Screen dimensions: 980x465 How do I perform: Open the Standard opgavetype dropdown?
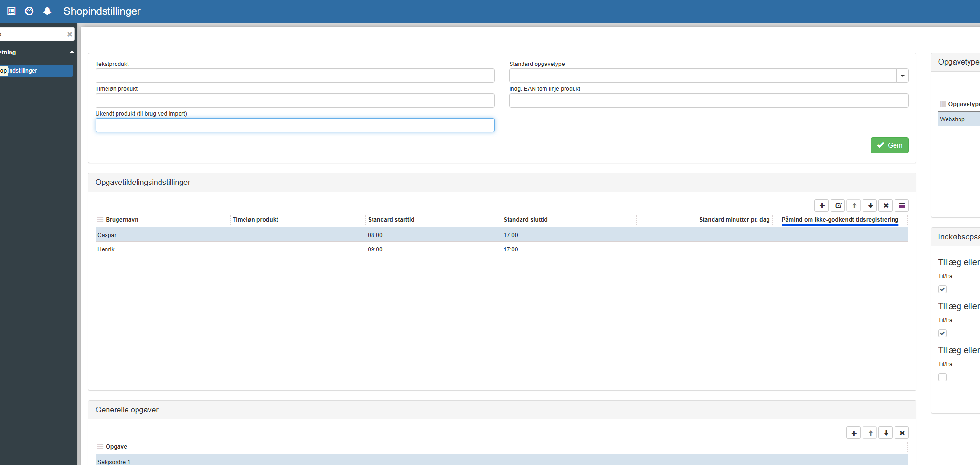point(902,76)
